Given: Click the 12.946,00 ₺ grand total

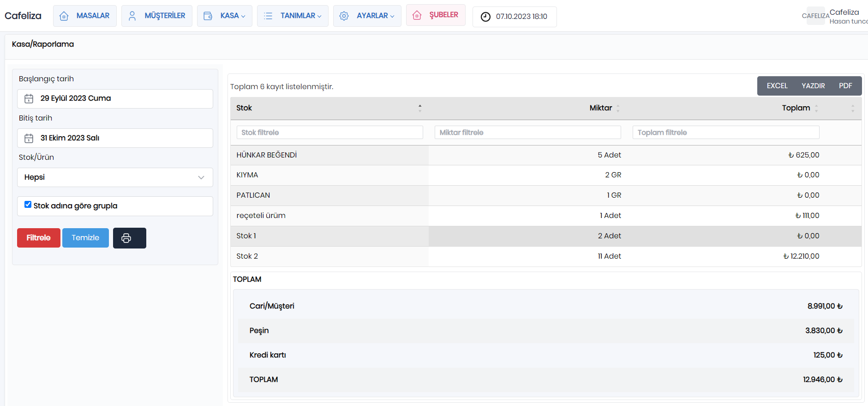Looking at the screenshot, I should click(x=823, y=380).
